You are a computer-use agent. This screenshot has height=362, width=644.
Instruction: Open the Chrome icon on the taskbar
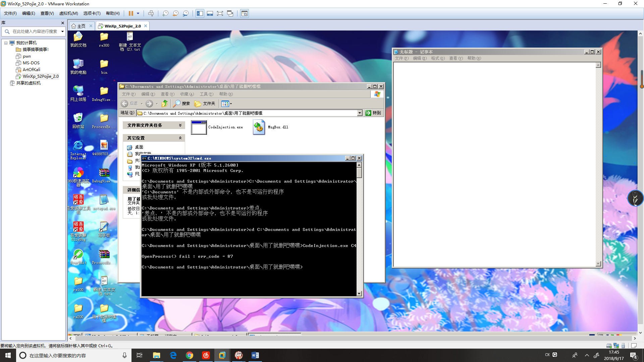[x=190, y=355]
